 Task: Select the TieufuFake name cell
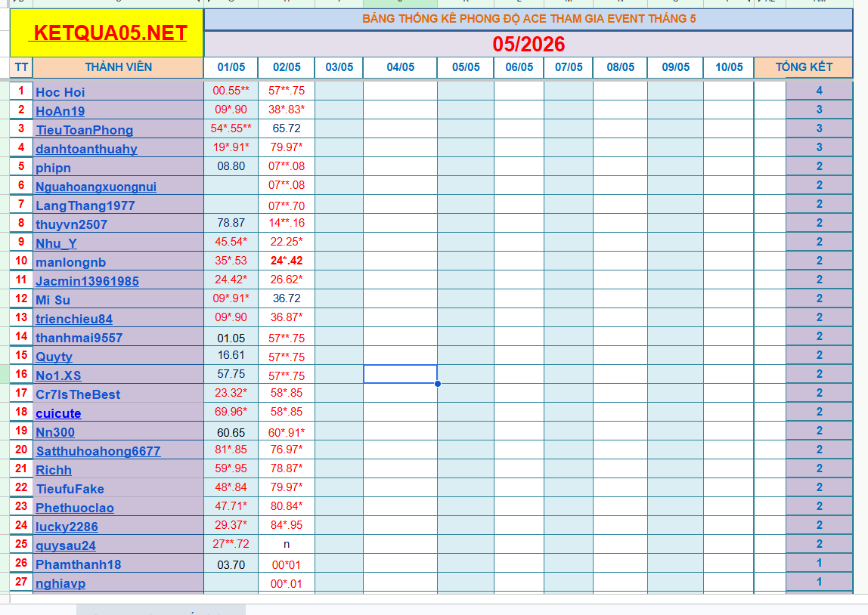click(119, 488)
